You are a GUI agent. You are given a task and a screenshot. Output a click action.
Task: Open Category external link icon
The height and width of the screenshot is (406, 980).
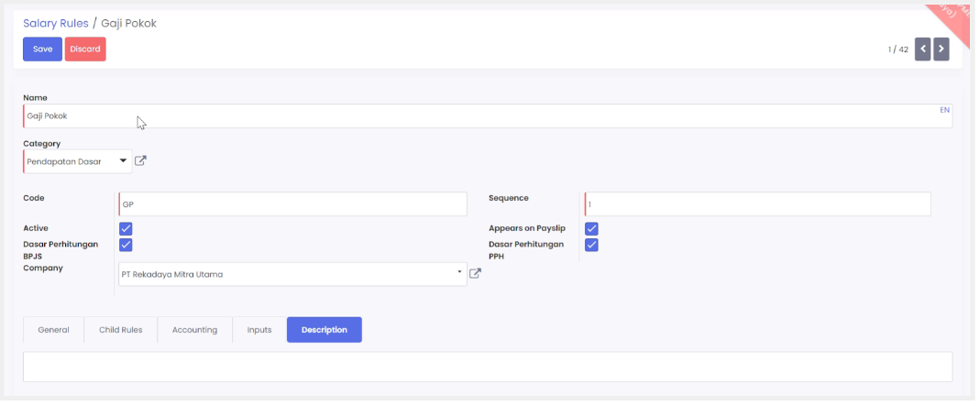[x=140, y=161]
